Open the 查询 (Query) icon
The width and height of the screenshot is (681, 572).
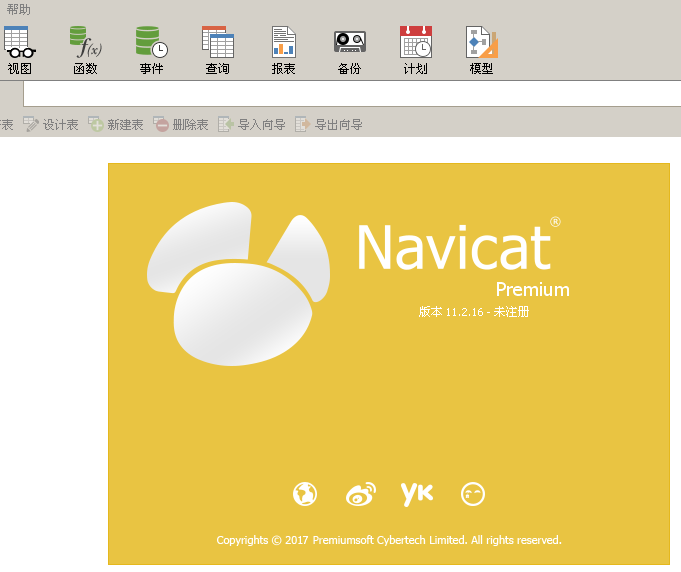tap(218, 50)
